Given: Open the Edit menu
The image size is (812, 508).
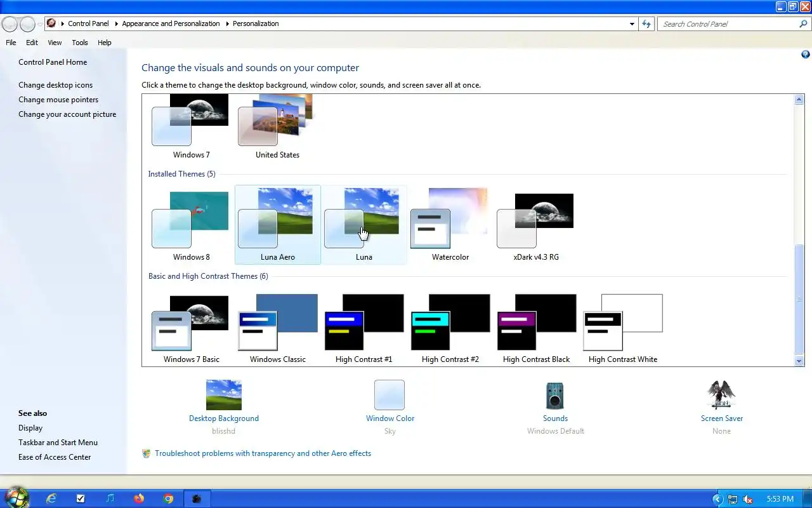Looking at the screenshot, I should 32,43.
